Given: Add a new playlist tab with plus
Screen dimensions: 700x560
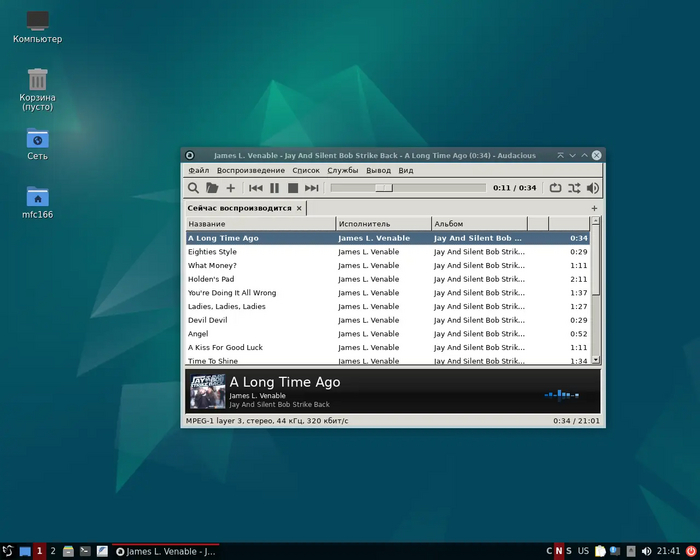Looking at the screenshot, I should [x=594, y=208].
